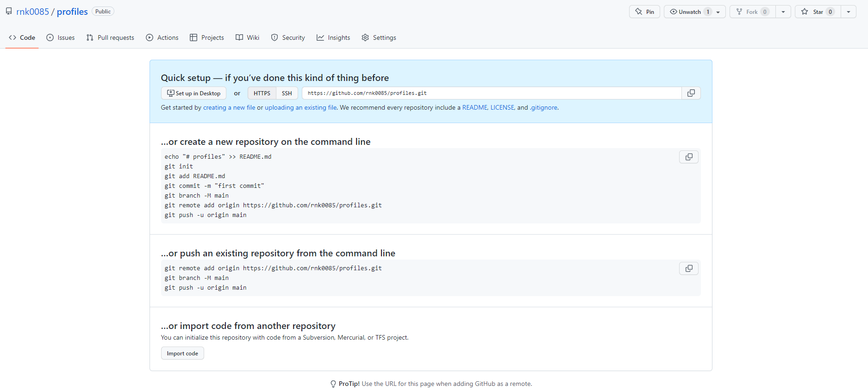Image resolution: width=868 pixels, height=391 pixels.
Task: Open the Projects tab
Action: pos(207,37)
